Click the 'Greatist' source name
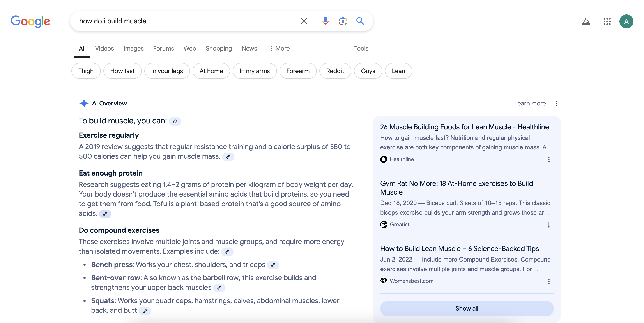The width and height of the screenshot is (644, 323). pos(400,224)
